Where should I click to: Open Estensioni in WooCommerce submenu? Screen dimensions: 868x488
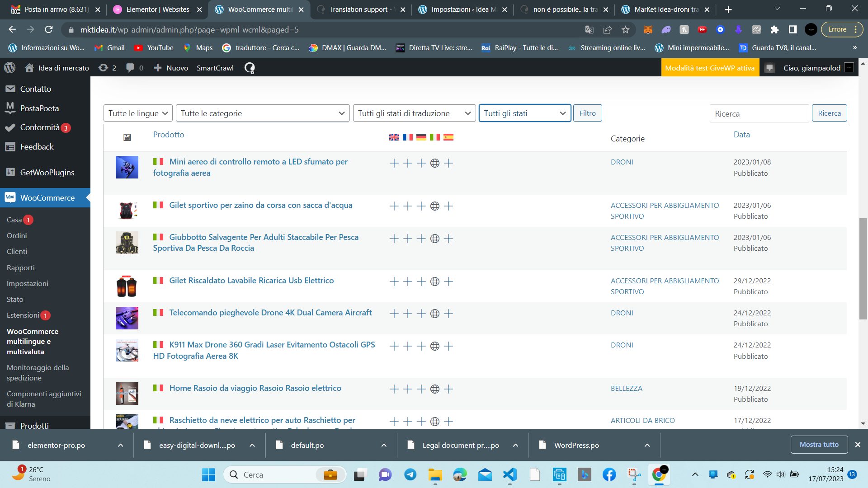coord(23,315)
